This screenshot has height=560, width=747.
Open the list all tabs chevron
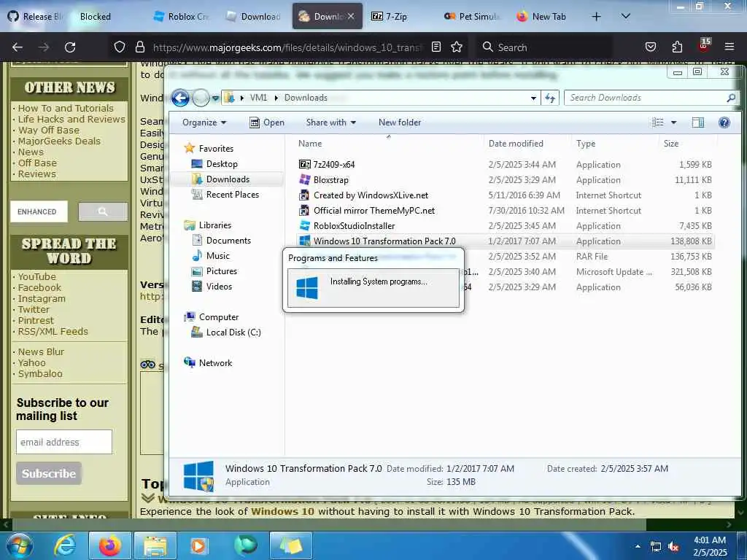tap(625, 17)
